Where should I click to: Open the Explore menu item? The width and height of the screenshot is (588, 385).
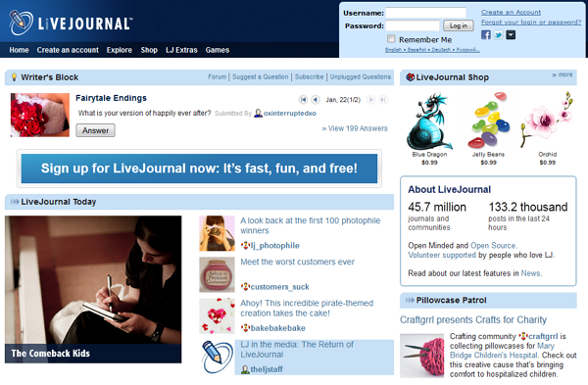pos(120,50)
